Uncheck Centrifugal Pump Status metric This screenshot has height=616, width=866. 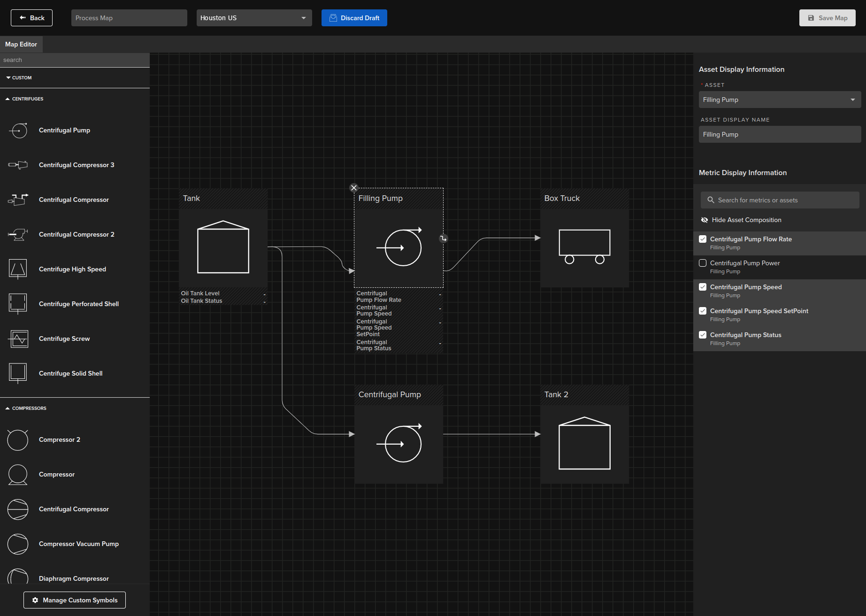tap(703, 335)
